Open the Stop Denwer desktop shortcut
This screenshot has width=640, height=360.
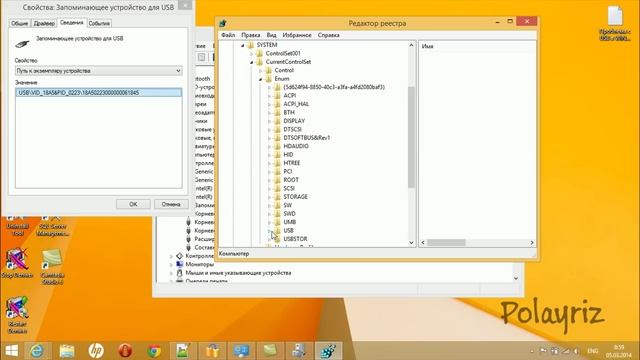(17, 263)
